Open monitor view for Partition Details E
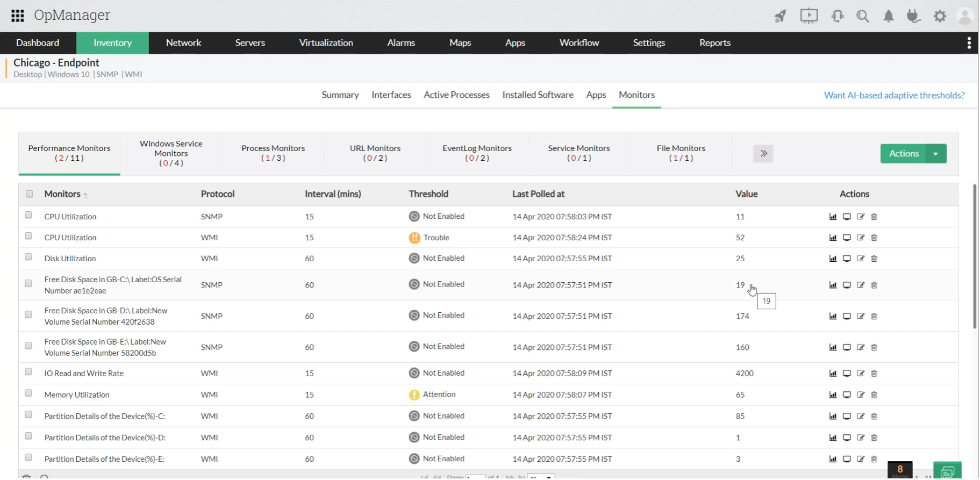 [847, 460]
